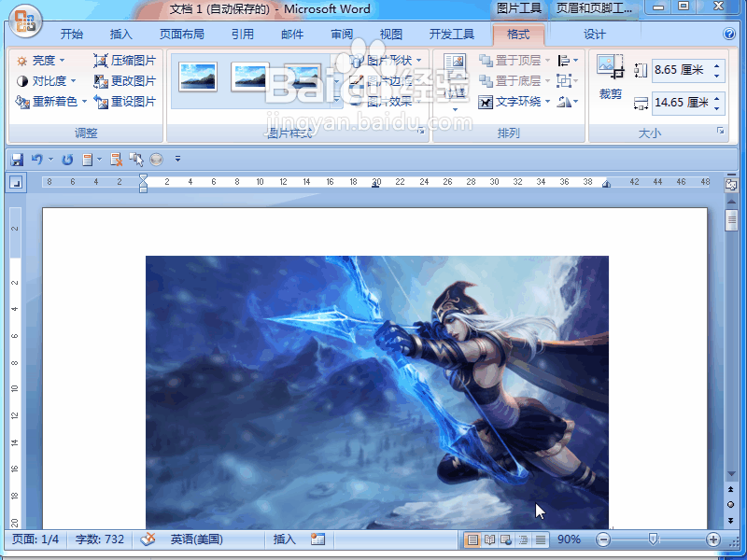Toggle the ruler view icon above scrollbar

(731, 185)
